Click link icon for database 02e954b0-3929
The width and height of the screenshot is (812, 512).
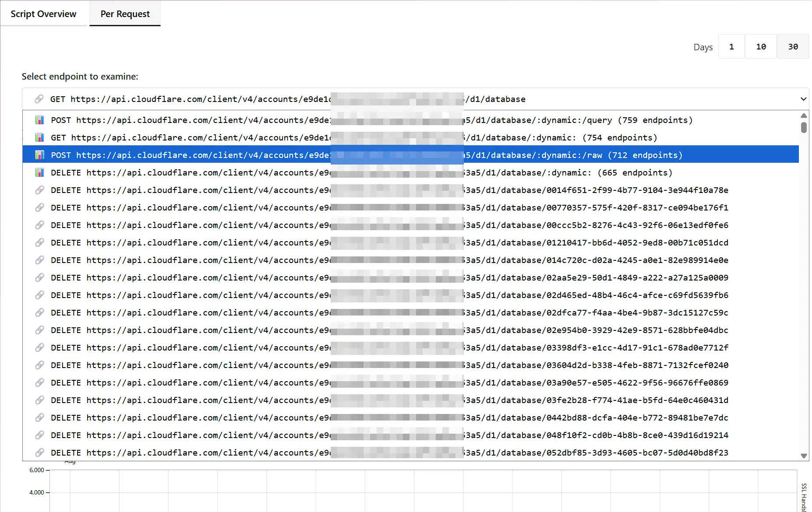pos(39,330)
